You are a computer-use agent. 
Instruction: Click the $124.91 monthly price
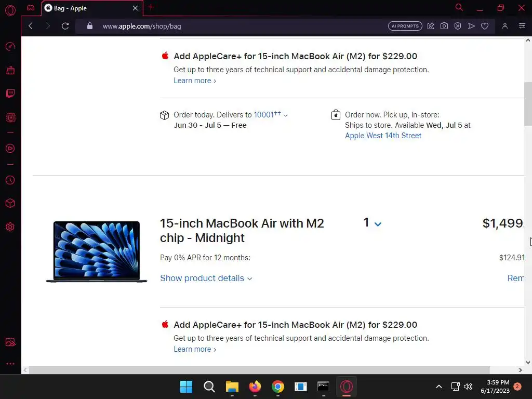512,258
